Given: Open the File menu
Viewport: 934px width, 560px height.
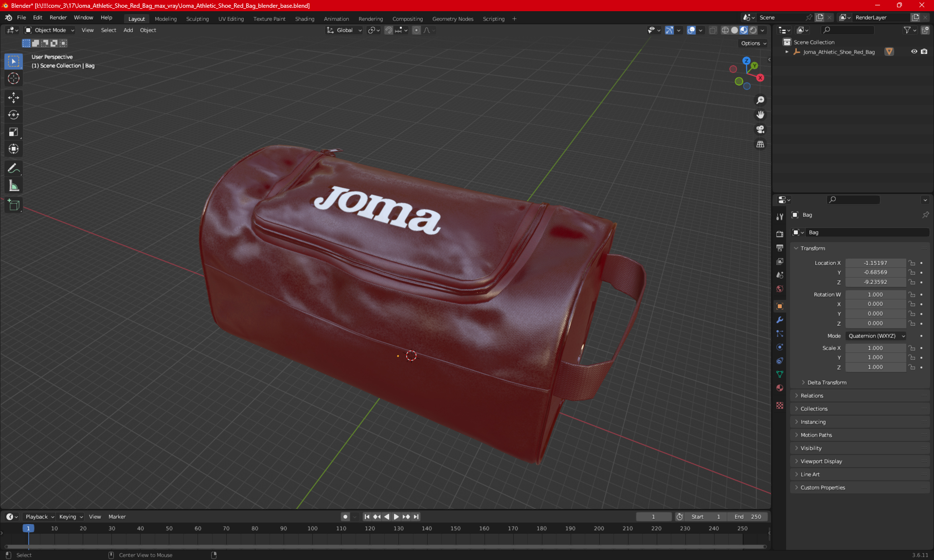Looking at the screenshot, I should [21, 17].
